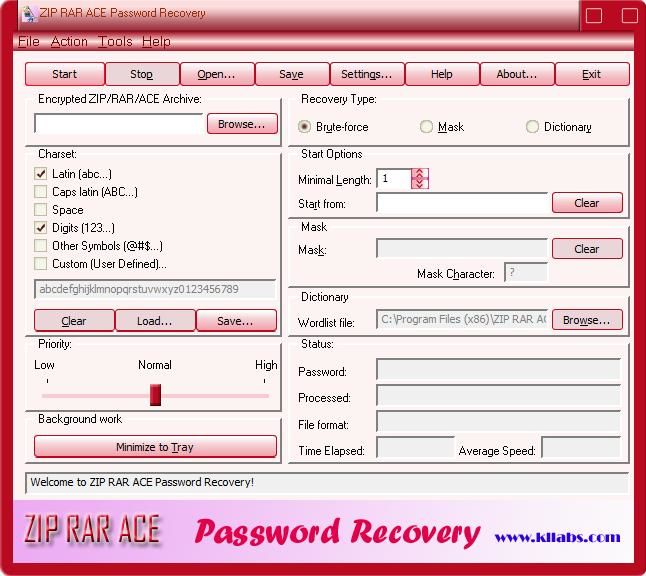Tick Other Symbols (@#$...) checkbox
This screenshot has width=646, height=576.
coord(40,246)
